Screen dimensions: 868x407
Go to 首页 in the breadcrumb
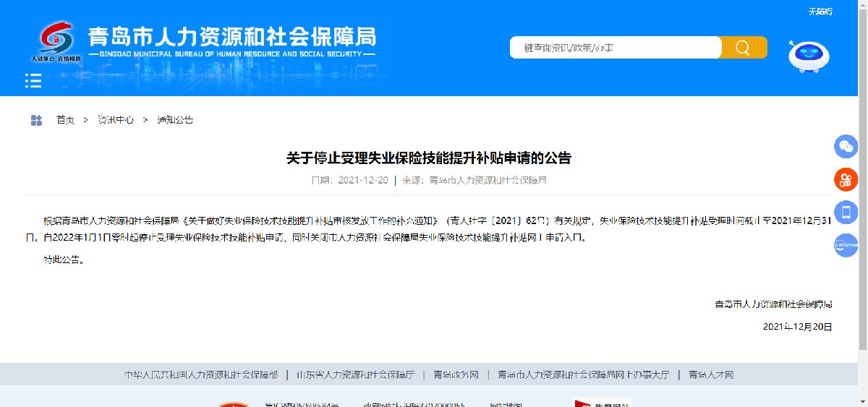(65, 120)
